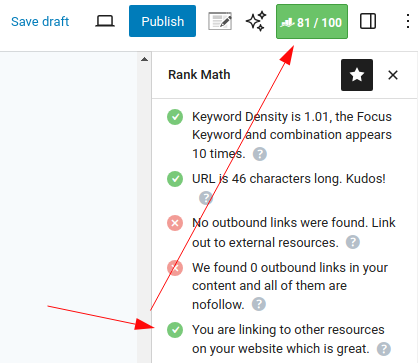This screenshot has width=418, height=363.
Task: Click green check beside internal linking message
Action: (x=175, y=330)
